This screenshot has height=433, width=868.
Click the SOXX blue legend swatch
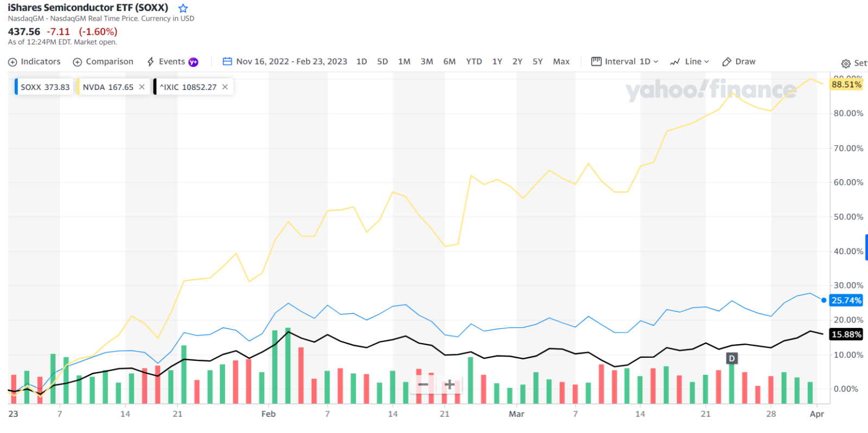pos(16,87)
